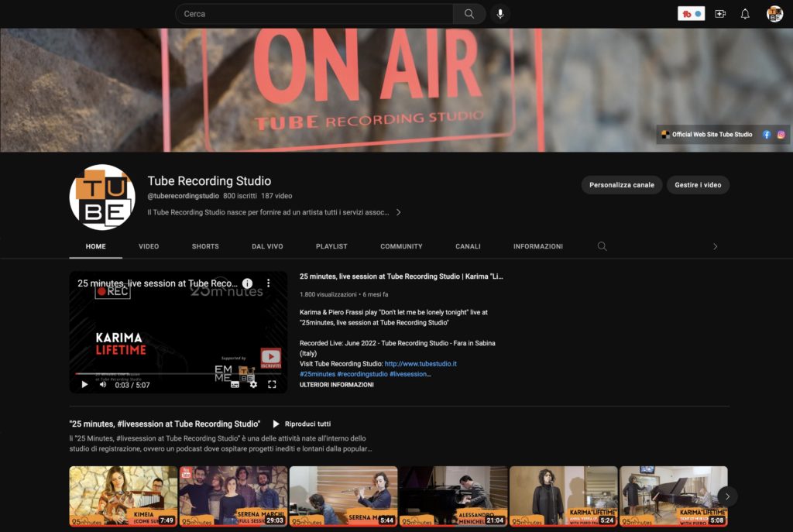This screenshot has height=532, width=793.
Task: Click Personalizza canale button
Action: click(x=622, y=185)
